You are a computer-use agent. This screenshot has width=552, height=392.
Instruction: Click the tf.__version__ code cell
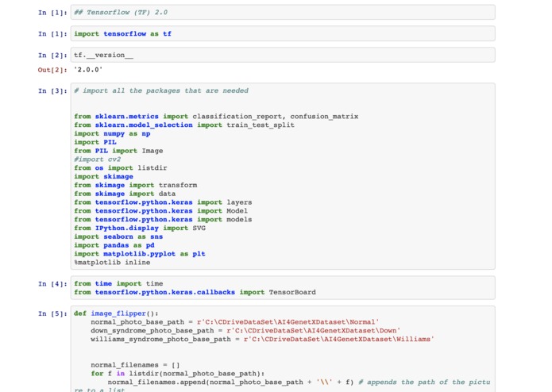[x=283, y=56]
